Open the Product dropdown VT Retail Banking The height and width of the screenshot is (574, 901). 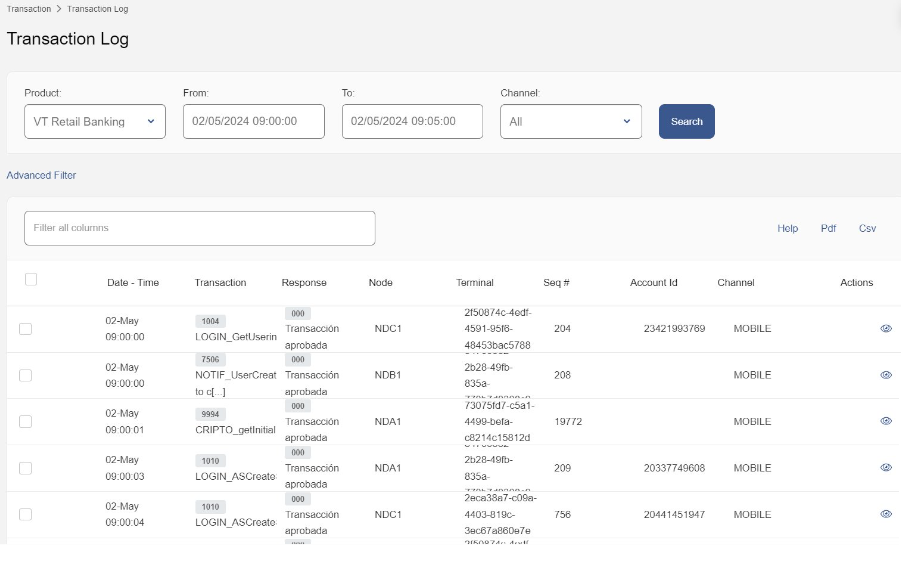click(95, 122)
